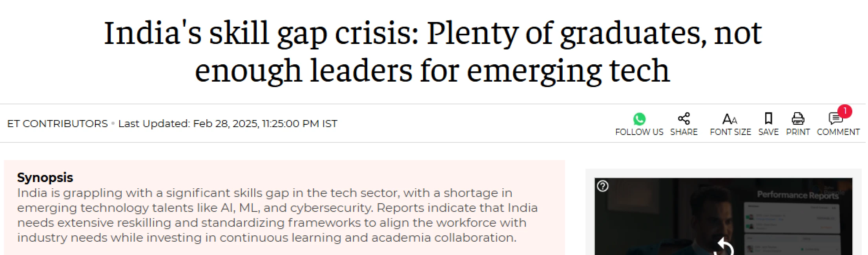Click the green WhatsApp icon

point(639,119)
